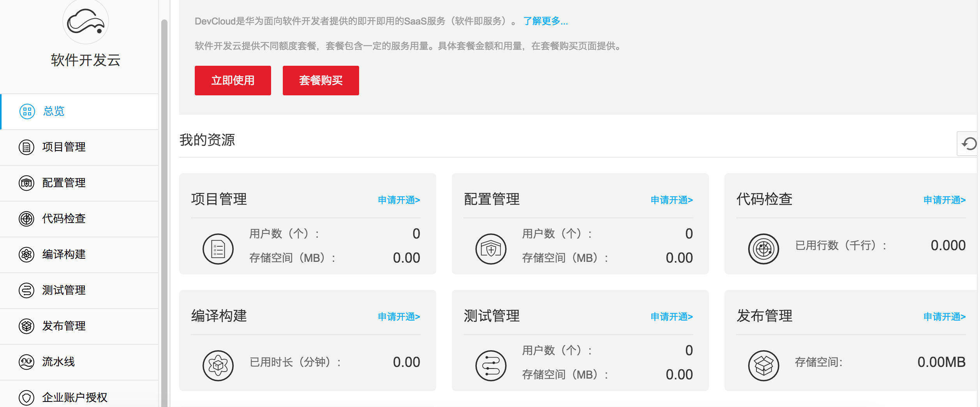Click the red 立即使用 button
980x407 pixels.
[x=233, y=81]
